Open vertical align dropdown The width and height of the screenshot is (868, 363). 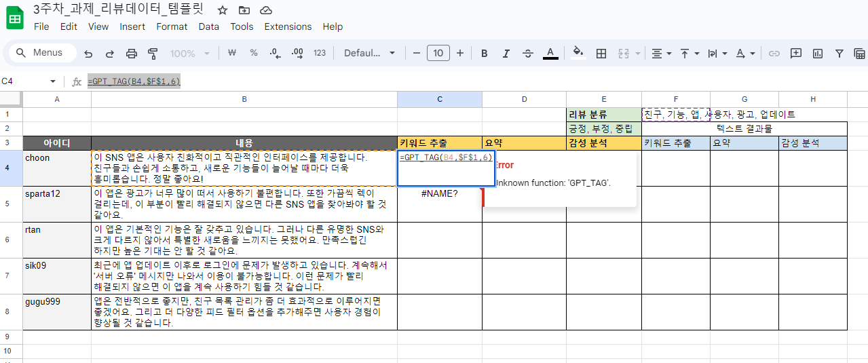pos(689,53)
